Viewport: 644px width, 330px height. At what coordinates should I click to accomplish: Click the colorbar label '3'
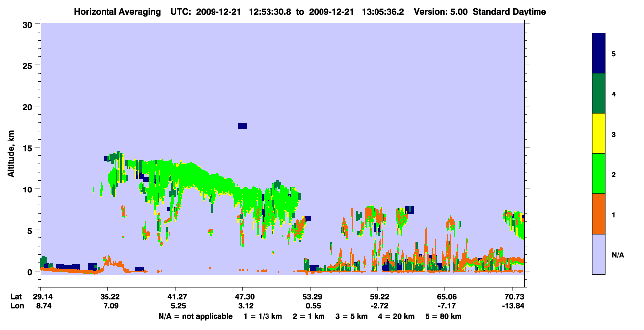[614, 134]
